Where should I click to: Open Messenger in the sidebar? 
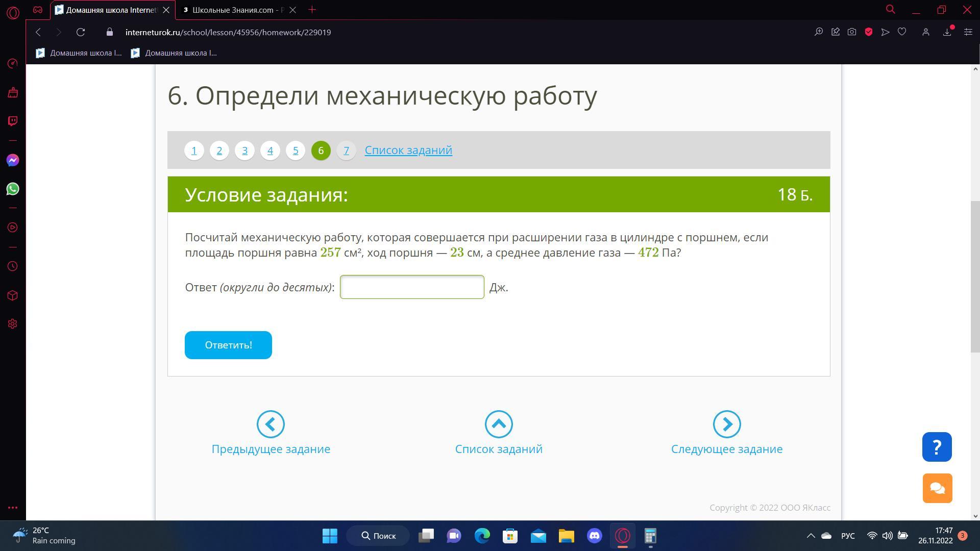[13, 160]
